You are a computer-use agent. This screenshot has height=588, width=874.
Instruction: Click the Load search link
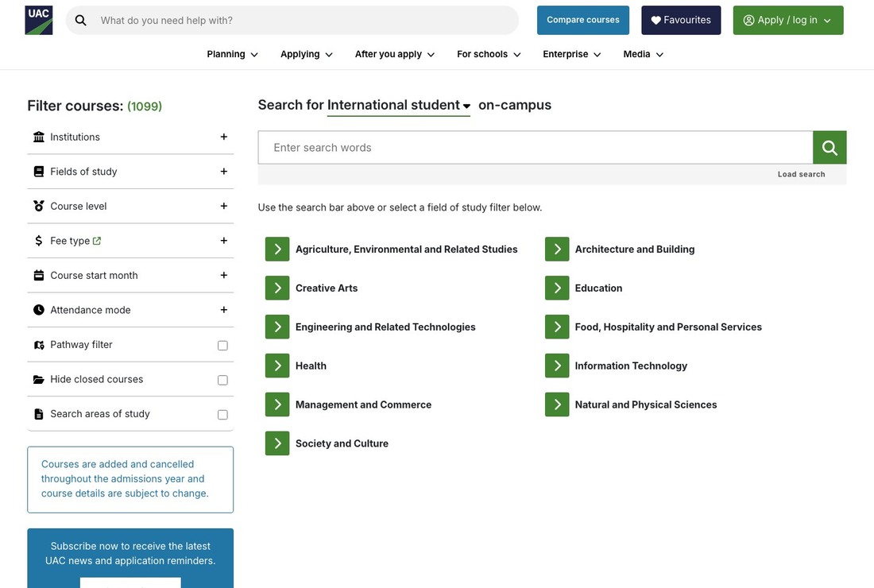tap(801, 175)
